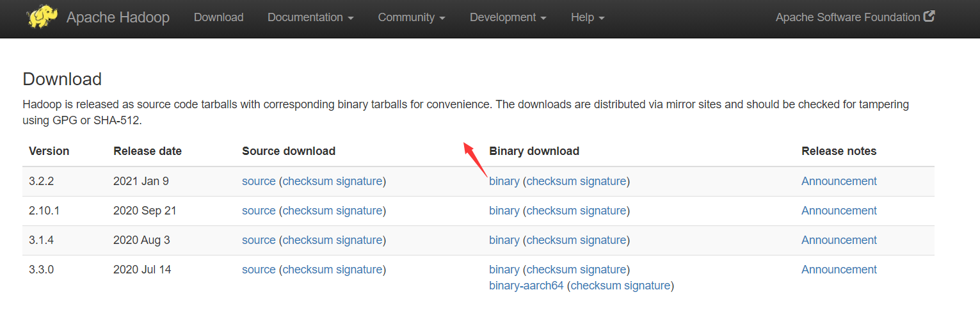Open Announcement for version 3.2.2
Screen dimensions: 980x324
(x=839, y=181)
